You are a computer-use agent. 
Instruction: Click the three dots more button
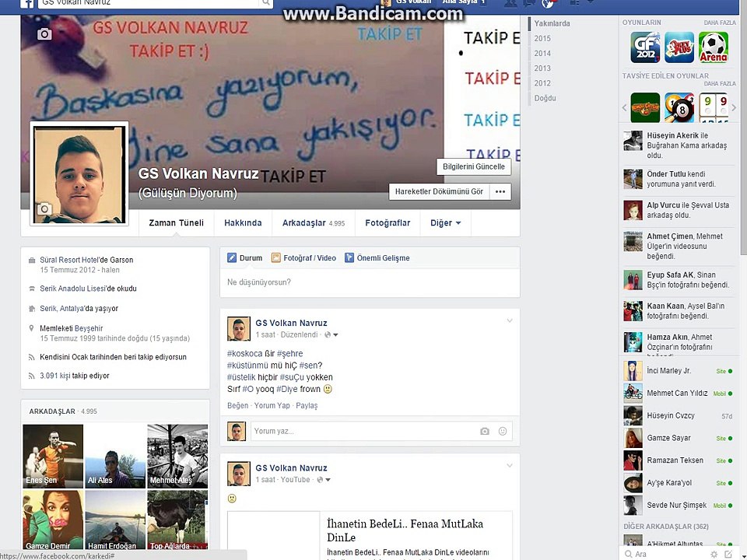point(500,191)
